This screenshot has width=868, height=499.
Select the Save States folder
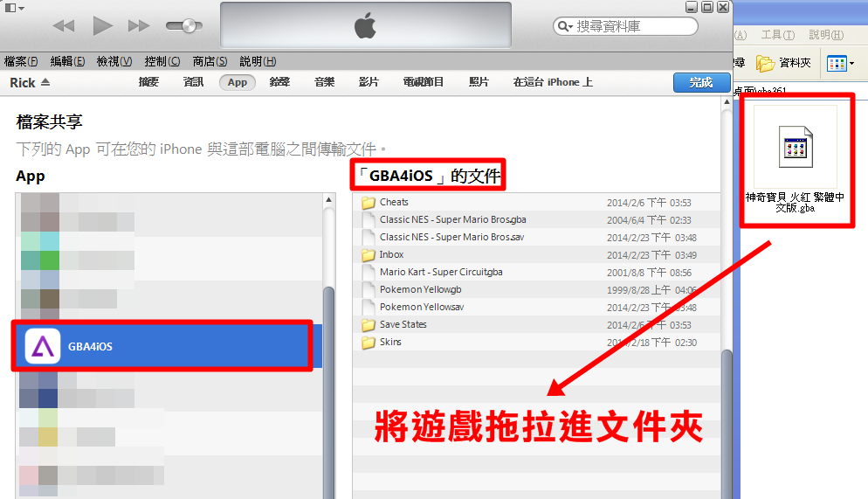(536, 324)
